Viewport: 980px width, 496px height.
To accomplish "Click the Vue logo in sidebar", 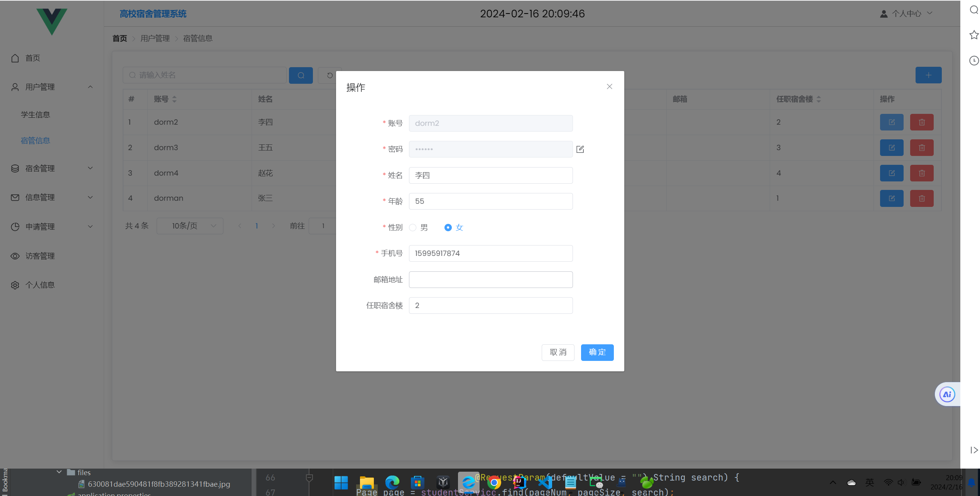I will click(52, 21).
